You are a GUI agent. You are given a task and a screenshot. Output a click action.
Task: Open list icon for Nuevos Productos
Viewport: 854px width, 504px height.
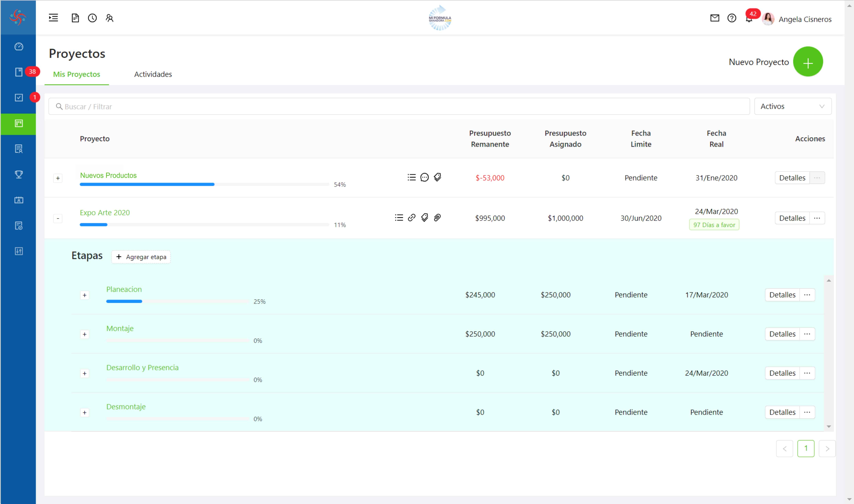(x=411, y=177)
